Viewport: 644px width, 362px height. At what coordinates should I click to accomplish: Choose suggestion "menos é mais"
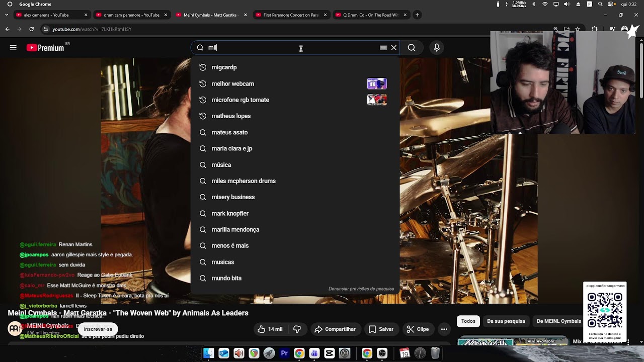295,246
